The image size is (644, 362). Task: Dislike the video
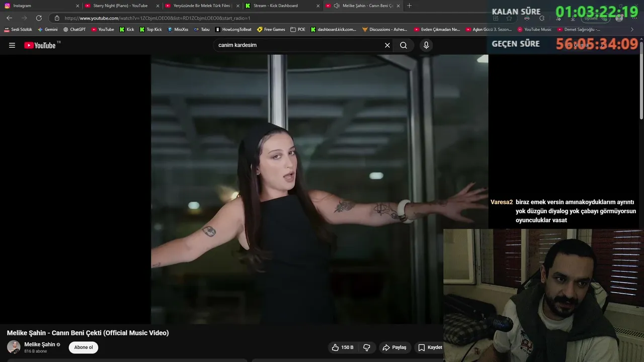pyautogui.click(x=367, y=347)
